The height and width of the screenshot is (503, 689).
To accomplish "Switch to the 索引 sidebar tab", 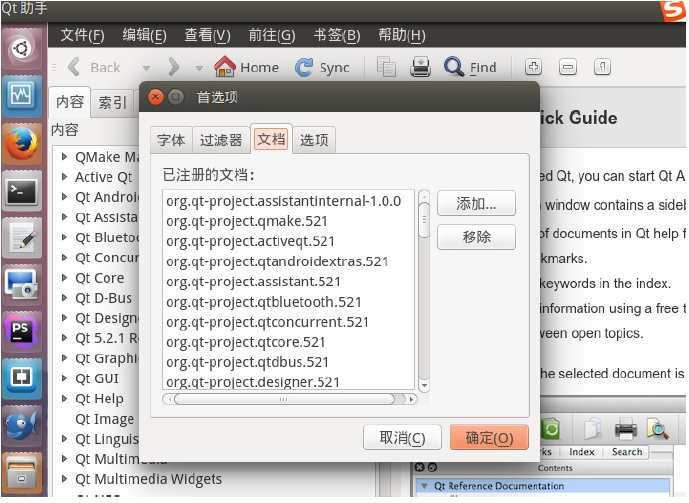I will [112, 102].
